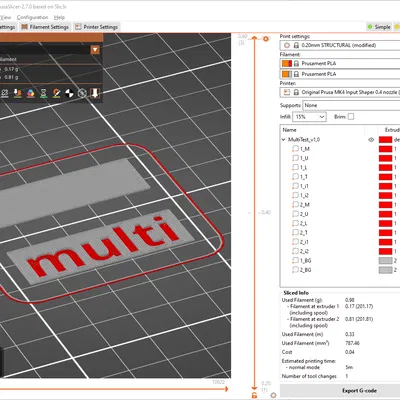Toggle travel moves in legend toolbar
This screenshot has width=400, height=400.
point(5,93)
